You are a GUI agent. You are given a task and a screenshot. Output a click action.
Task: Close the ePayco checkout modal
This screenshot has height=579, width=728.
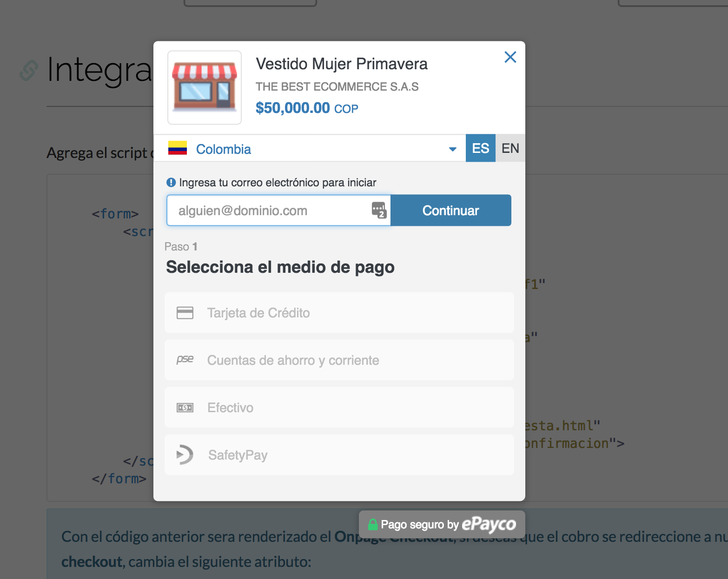pyautogui.click(x=510, y=57)
